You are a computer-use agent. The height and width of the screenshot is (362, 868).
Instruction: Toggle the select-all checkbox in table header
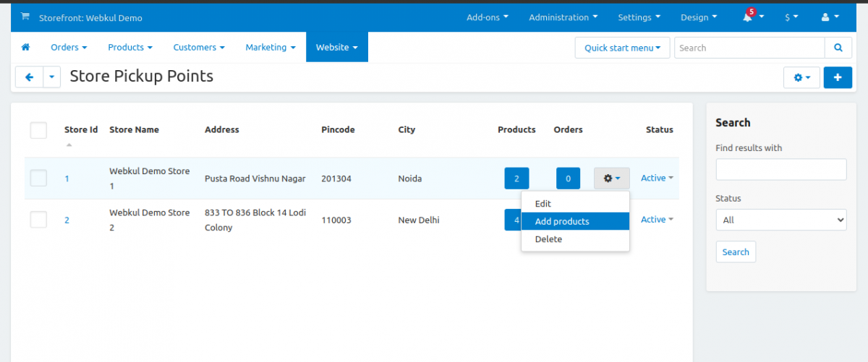coord(38,130)
